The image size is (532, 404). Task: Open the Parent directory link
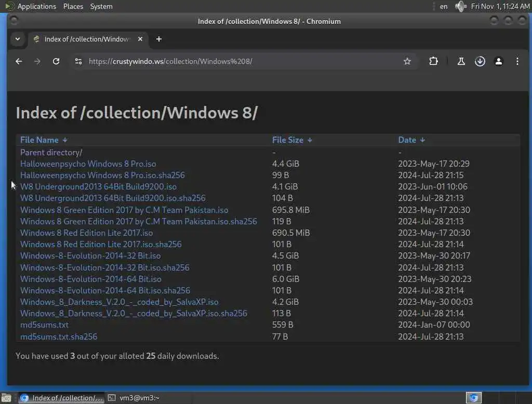tap(51, 152)
